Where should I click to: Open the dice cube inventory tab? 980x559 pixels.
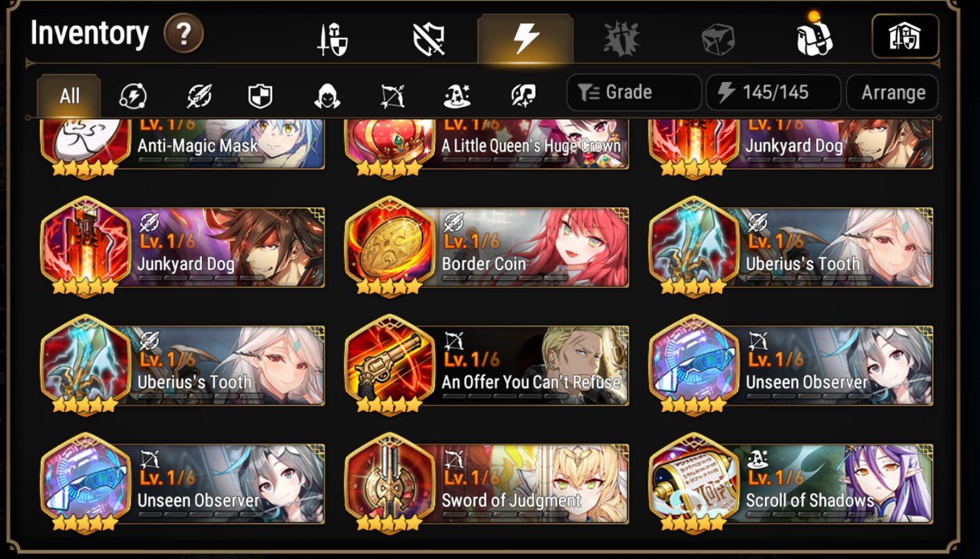pos(718,39)
